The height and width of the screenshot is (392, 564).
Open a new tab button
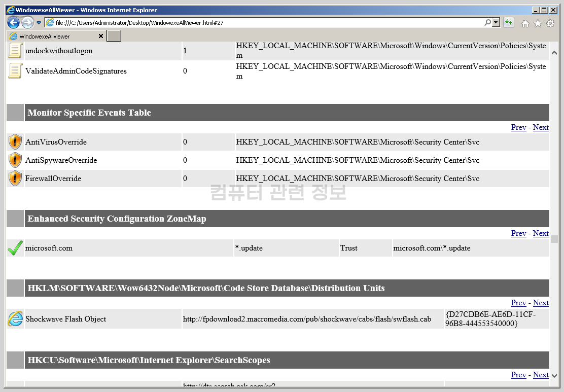pyautogui.click(x=114, y=36)
